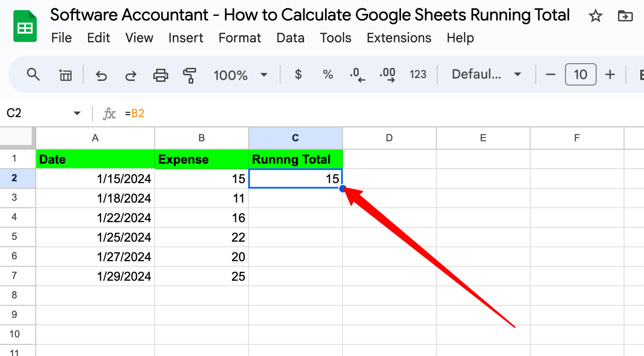Click the fill handle of cell C2
The width and height of the screenshot is (644, 356).
(342, 188)
